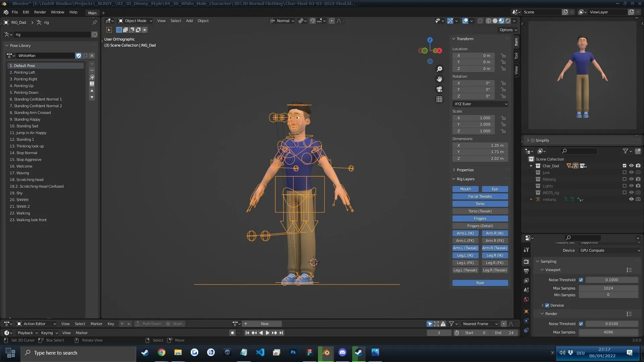
Task: Click the zoom magnifier in viewport navigation
Action: coord(439,69)
